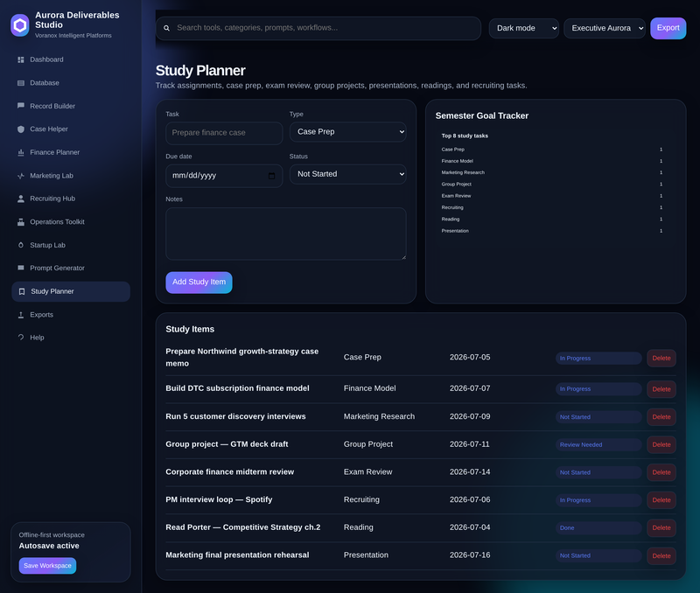Click the Export button
The width and height of the screenshot is (700, 593).
coord(668,28)
